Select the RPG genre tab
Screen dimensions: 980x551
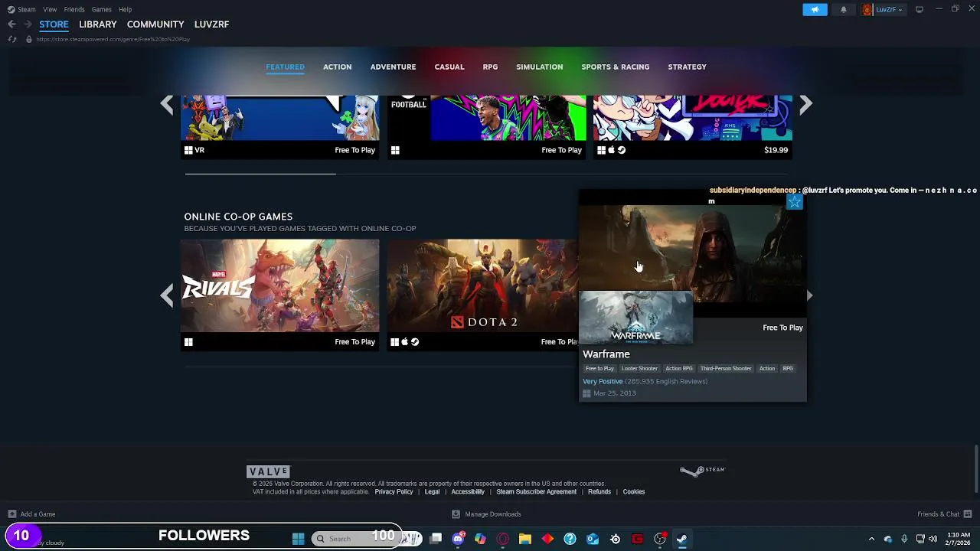490,67
